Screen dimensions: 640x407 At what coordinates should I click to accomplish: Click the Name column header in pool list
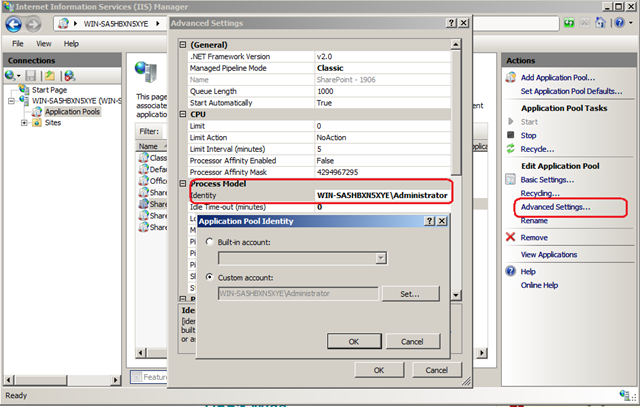pyautogui.click(x=151, y=146)
